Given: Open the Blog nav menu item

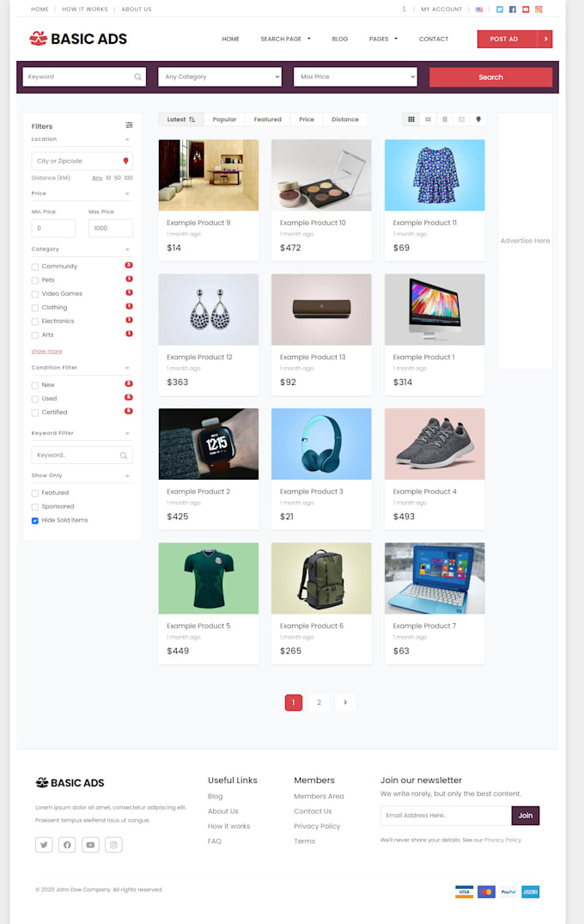Looking at the screenshot, I should pyautogui.click(x=340, y=39).
